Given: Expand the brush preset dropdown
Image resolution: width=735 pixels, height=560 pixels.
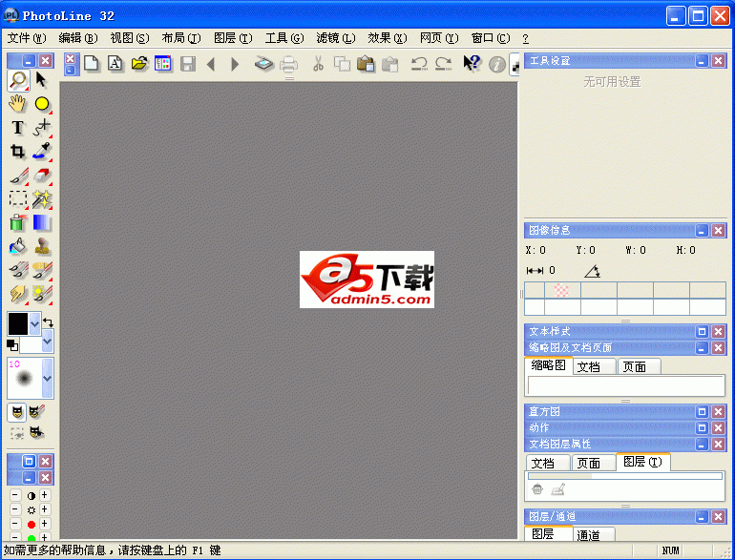Looking at the screenshot, I should [x=47, y=379].
